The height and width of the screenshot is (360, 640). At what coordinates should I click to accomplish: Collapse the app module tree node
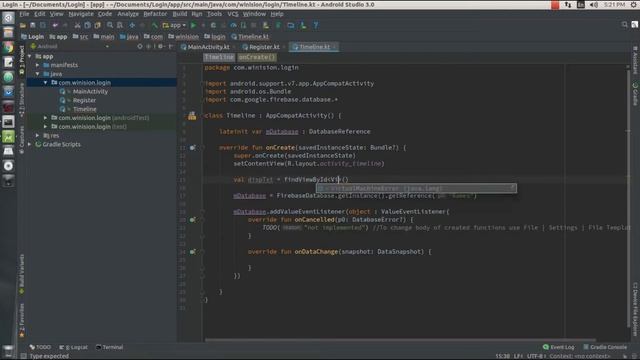30,56
